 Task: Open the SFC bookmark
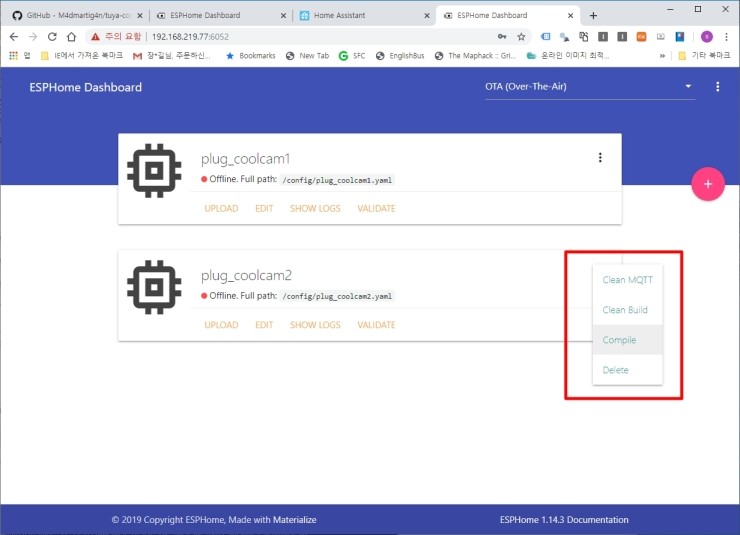[352, 56]
